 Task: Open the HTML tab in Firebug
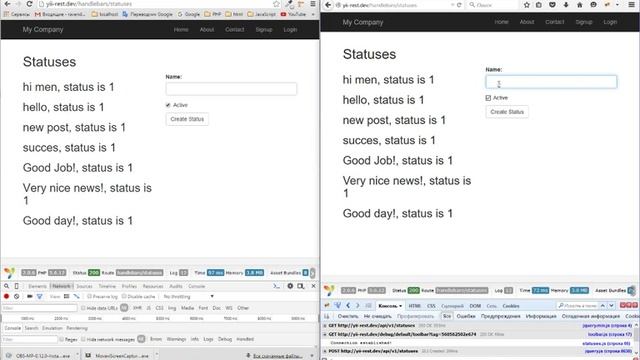pyautogui.click(x=415, y=306)
